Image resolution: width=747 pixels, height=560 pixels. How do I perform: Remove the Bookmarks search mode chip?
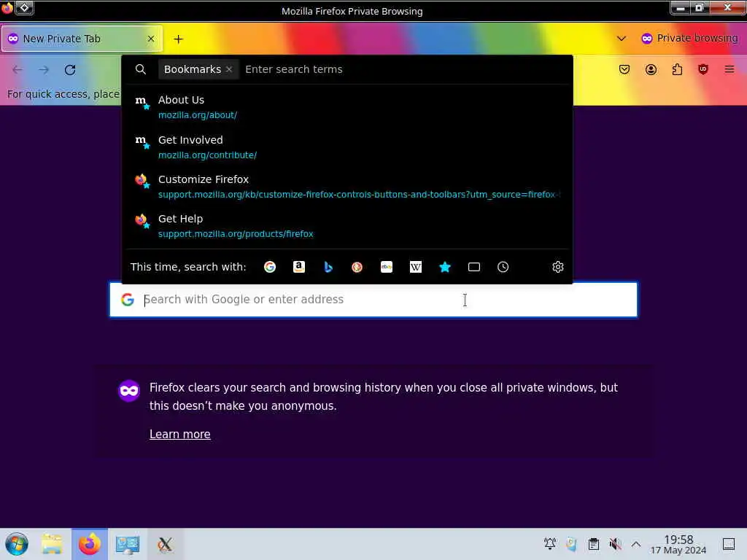229,69
